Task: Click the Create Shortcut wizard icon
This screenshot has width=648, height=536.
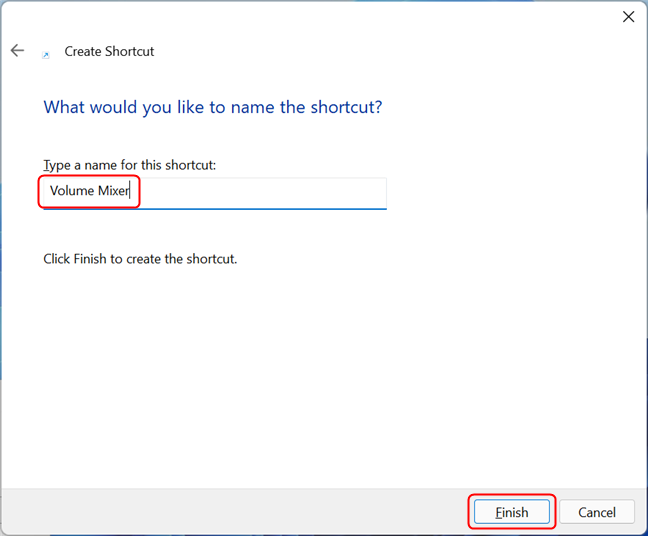Action: coord(45,54)
